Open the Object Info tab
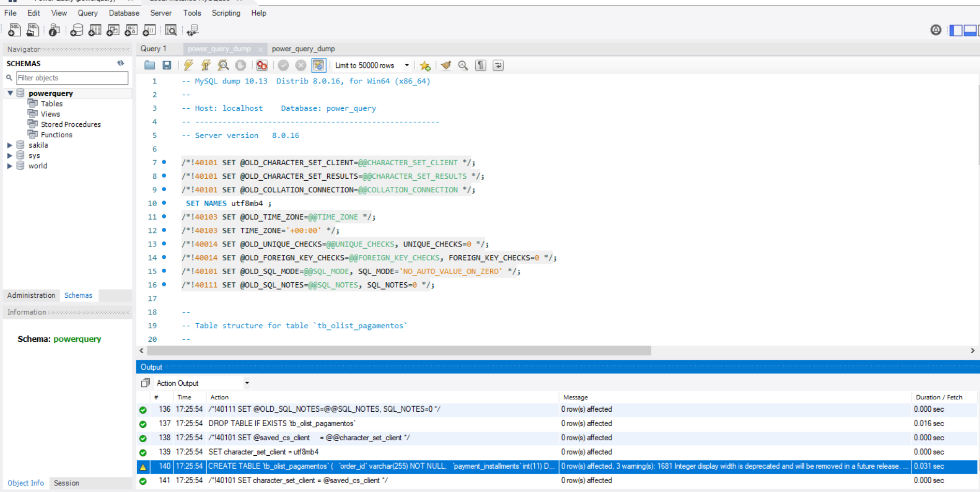980x492 pixels. [25, 483]
